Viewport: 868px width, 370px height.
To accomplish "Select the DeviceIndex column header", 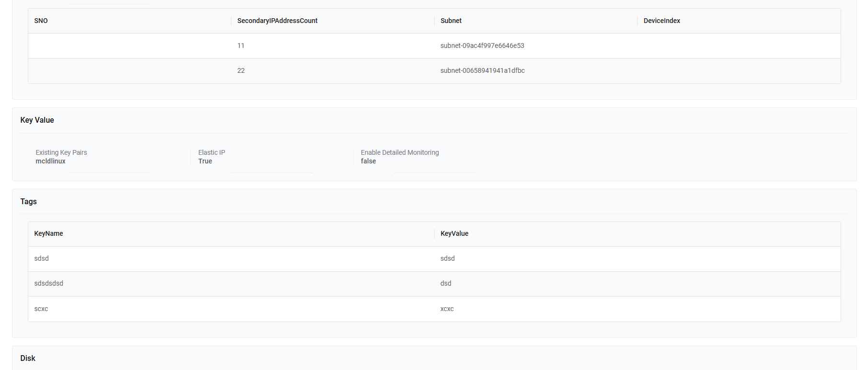I will pos(661,21).
